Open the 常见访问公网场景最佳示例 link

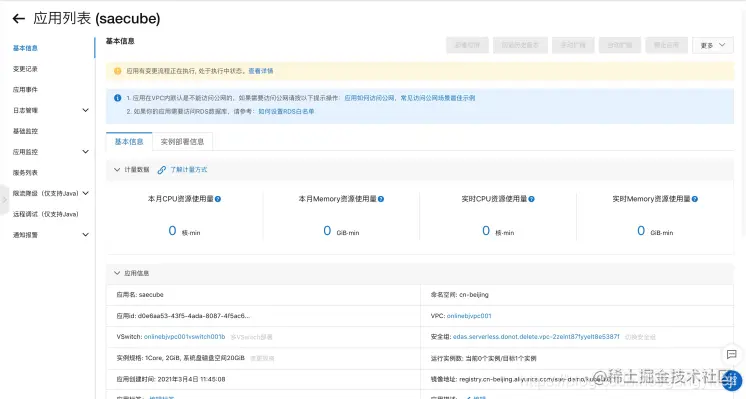tap(438, 98)
